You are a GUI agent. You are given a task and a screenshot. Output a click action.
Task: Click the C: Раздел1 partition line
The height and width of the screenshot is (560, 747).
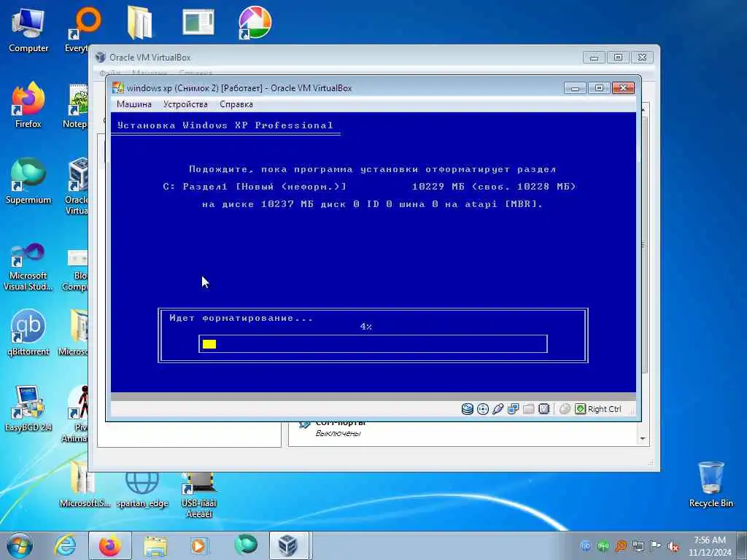tap(369, 187)
